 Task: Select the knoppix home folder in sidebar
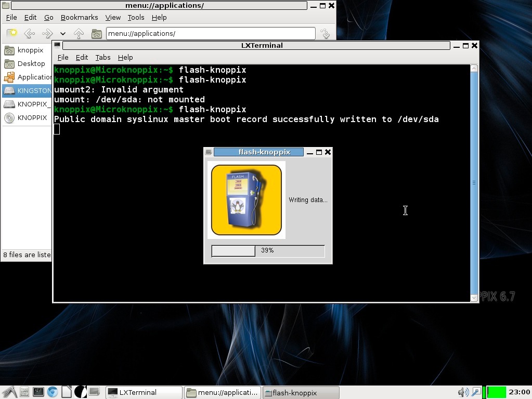27,50
